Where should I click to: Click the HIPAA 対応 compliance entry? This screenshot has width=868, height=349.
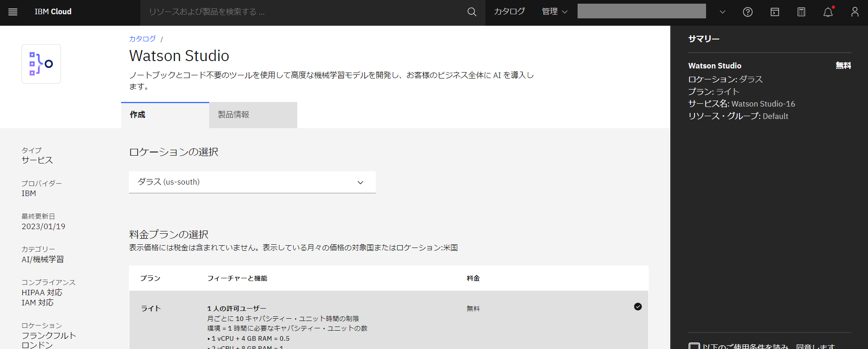[x=42, y=293]
